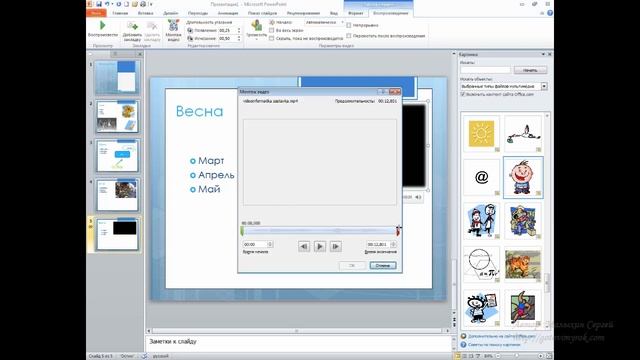
Task: Select the stork clip art image
Action: pyautogui.click(x=523, y=134)
